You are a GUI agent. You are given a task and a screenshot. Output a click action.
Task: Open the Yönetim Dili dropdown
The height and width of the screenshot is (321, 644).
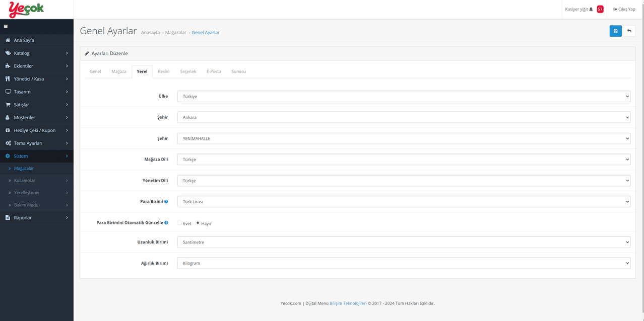[404, 181]
